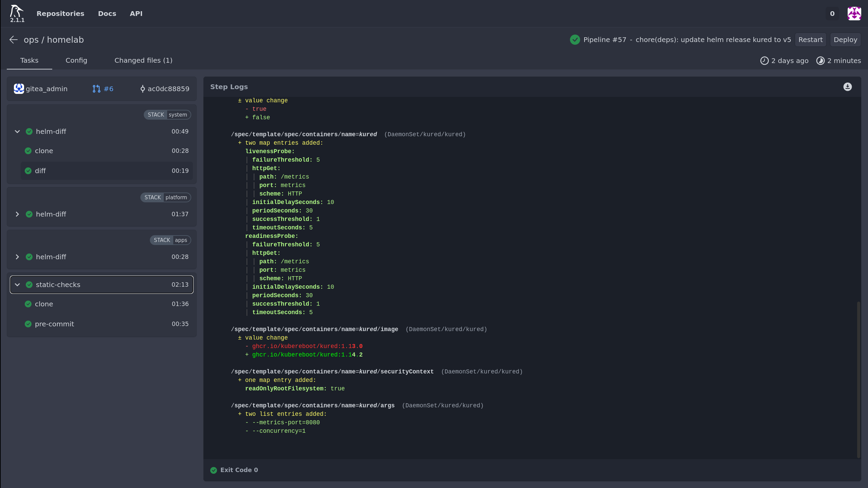Click the pull request icon beside #6
Screen dimensions: 868x488
click(x=96, y=89)
